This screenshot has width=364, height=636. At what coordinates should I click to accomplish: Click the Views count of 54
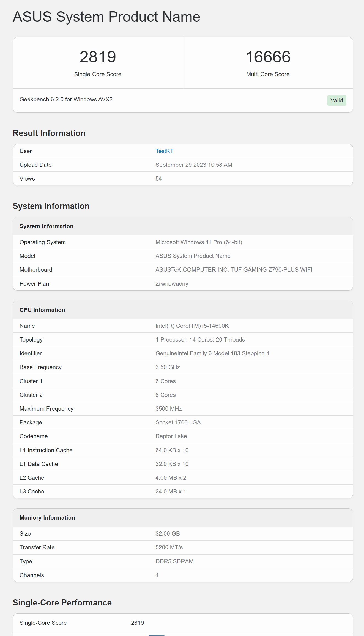[x=158, y=179]
